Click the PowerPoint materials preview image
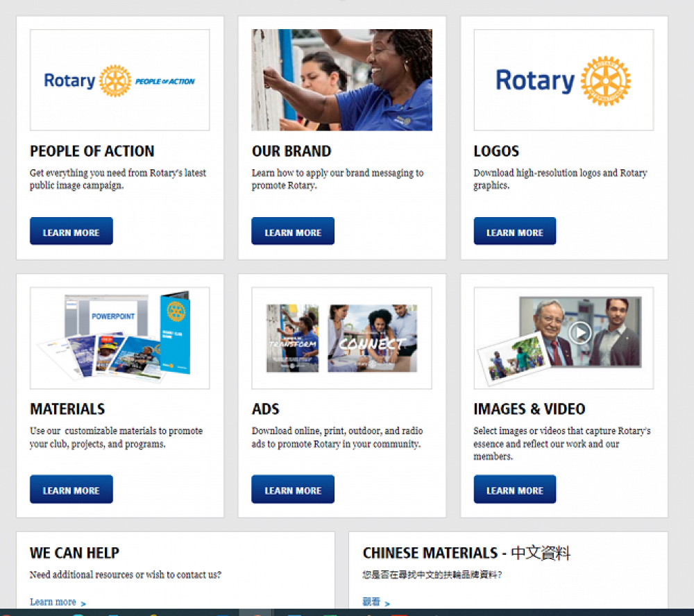694x616 pixels. pos(119,338)
